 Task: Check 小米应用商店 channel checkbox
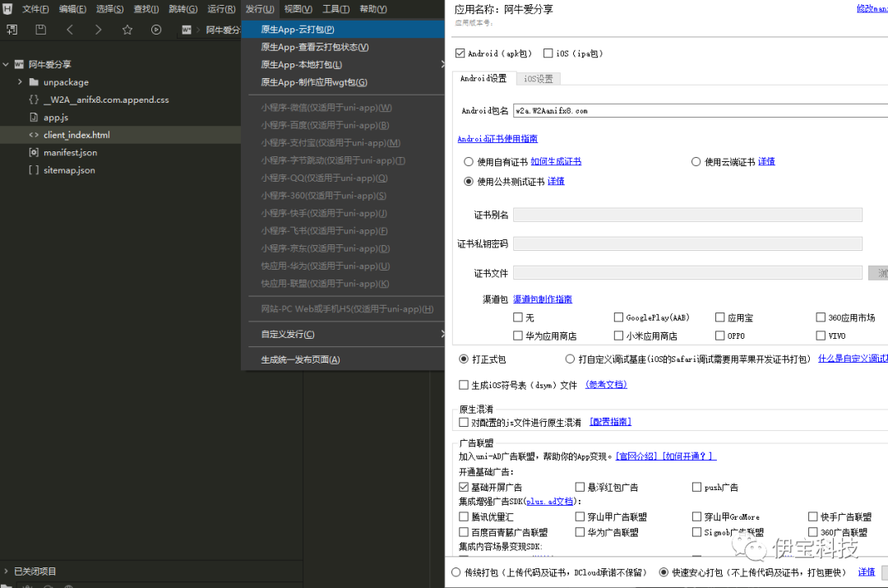tap(618, 336)
